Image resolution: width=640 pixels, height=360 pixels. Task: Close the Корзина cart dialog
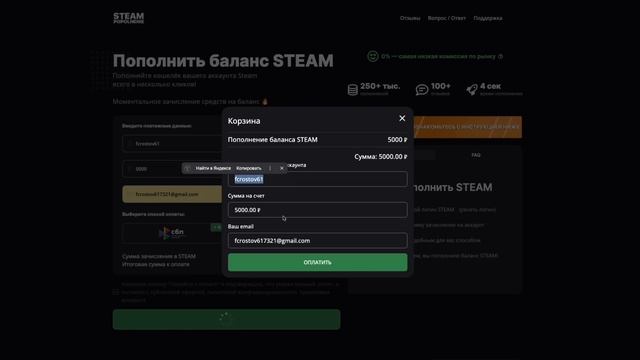point(402,118)
